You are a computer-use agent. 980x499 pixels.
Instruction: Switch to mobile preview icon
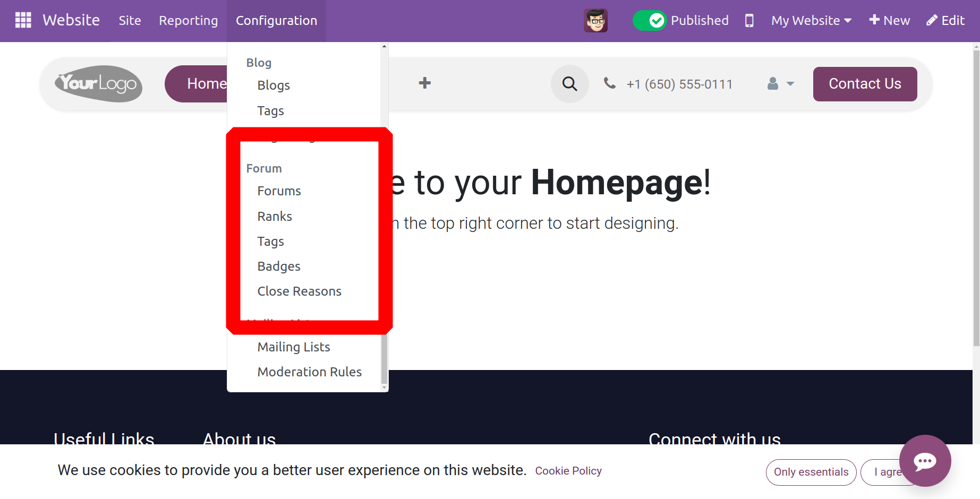click(x=749, y=21)
